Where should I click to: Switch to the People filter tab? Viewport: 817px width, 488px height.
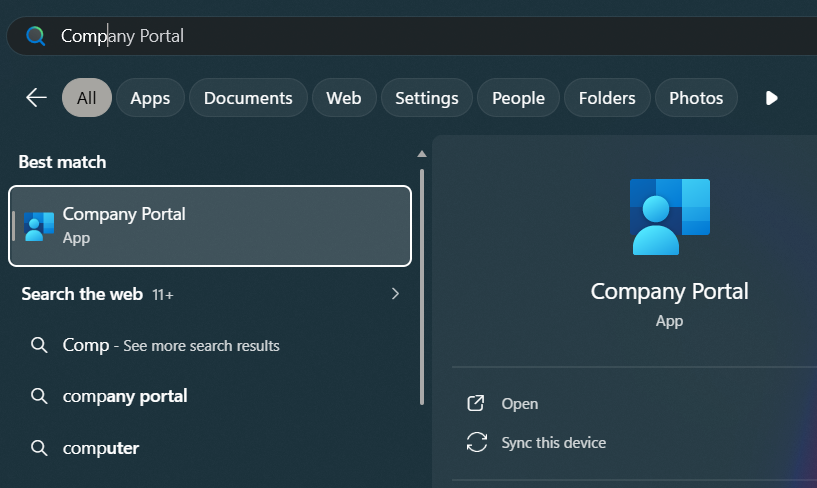(518, 98)
